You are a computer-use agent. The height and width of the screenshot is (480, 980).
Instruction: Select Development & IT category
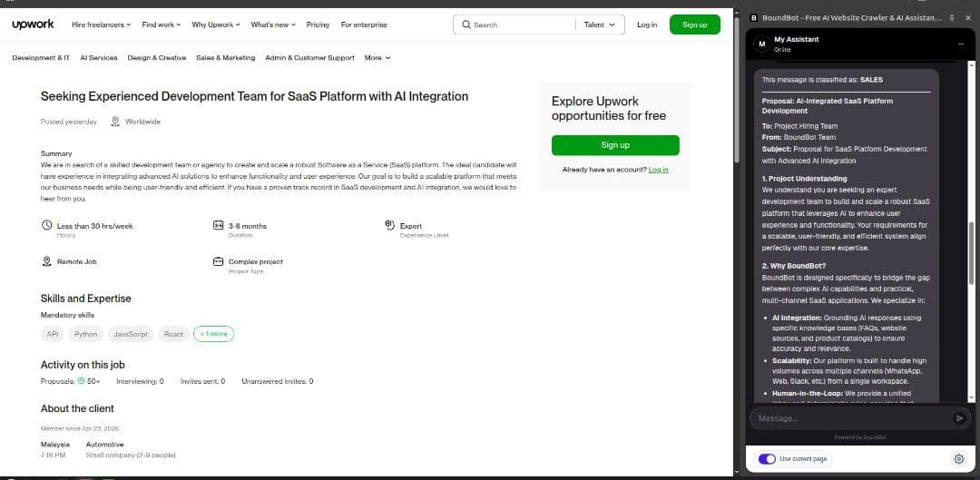pyautogui.click(x=41, y=57)
